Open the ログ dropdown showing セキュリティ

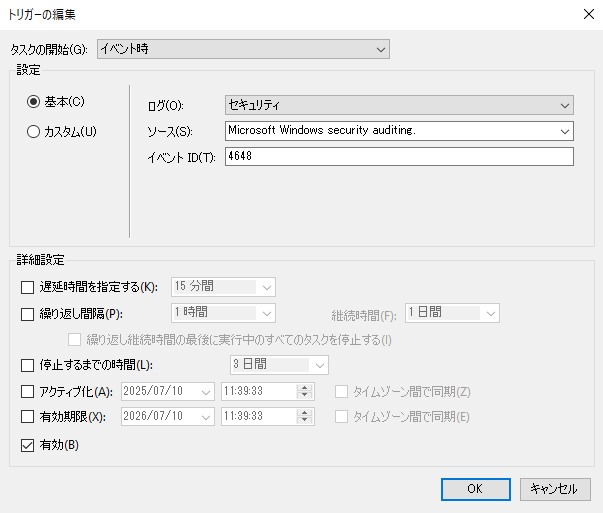[399, 105]
